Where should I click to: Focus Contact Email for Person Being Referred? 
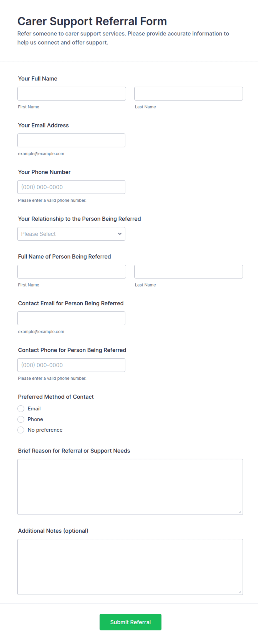pos(71,318)
